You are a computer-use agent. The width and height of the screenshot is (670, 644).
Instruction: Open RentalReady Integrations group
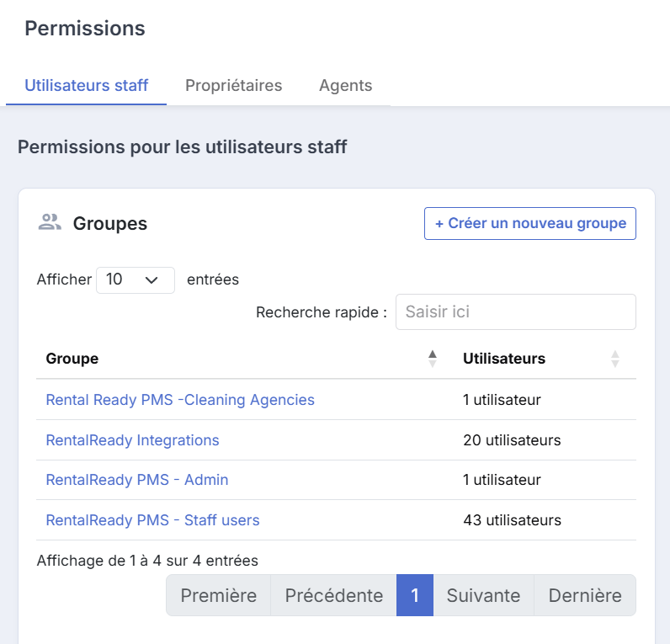[132, 440]
